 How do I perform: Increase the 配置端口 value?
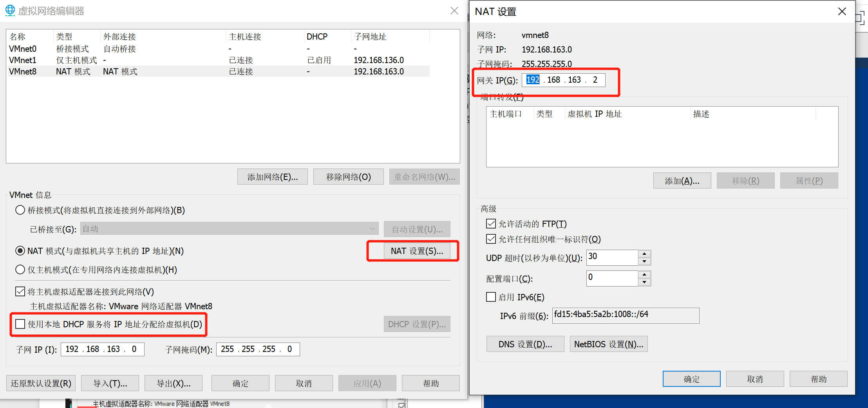coord(644,275)
